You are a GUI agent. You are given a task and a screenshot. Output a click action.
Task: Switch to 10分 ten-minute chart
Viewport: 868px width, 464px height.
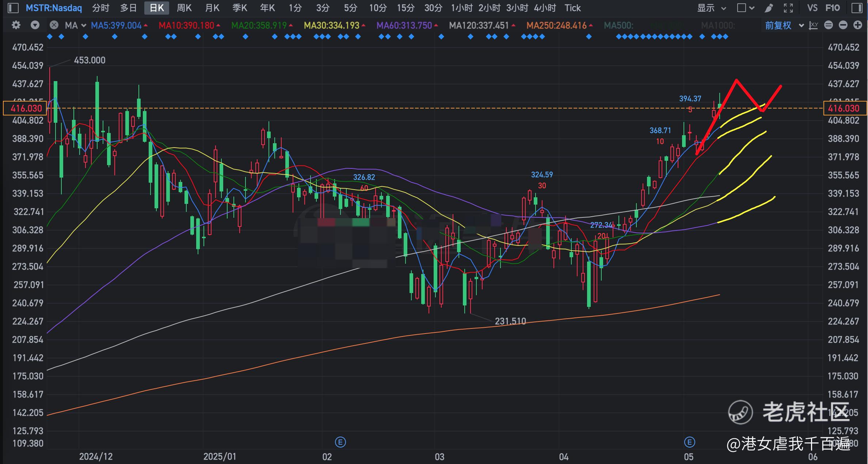(378, 8)
